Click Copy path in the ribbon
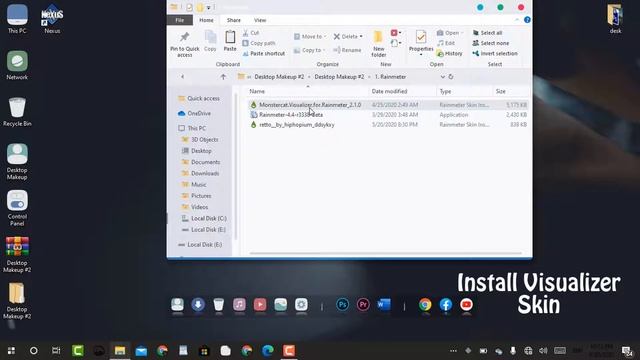The width and height of the screenshot is (640, 360). pyautogui.click(x=259, y=43)
